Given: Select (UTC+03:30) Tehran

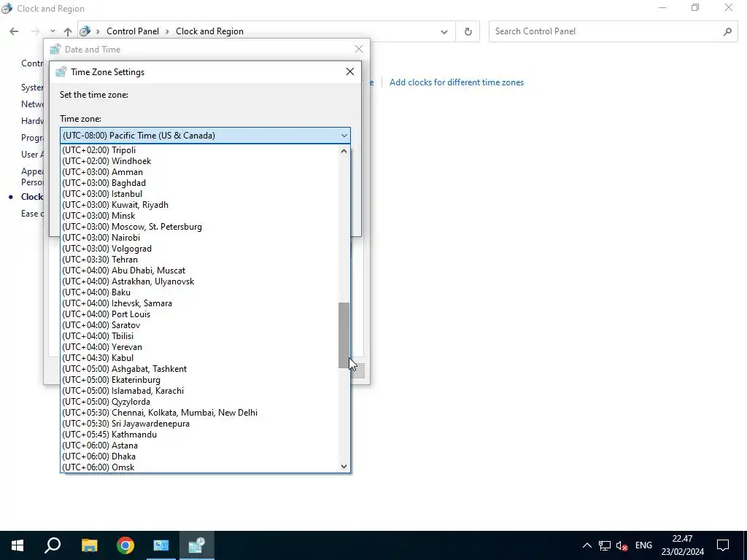Looking at the screenshot, I should click(x=199, y=260).
